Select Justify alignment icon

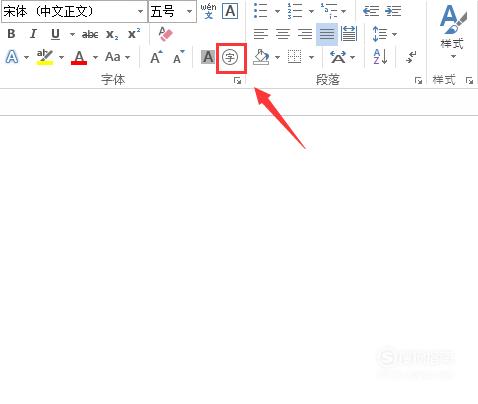[x=327, y=34]
